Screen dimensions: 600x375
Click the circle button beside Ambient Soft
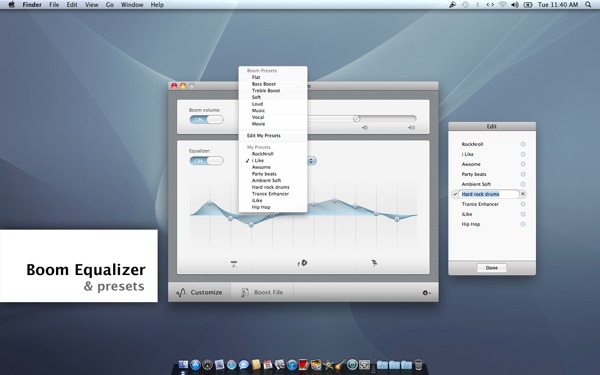coord(523,184)
